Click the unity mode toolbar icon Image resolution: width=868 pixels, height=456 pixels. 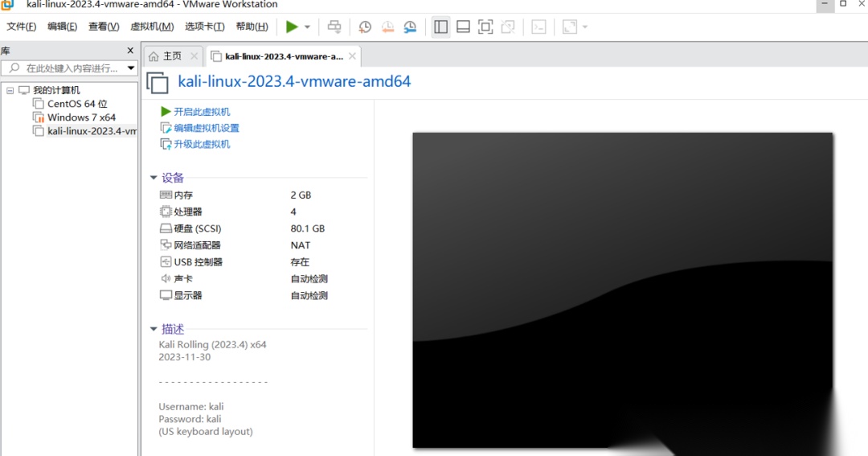508,27
